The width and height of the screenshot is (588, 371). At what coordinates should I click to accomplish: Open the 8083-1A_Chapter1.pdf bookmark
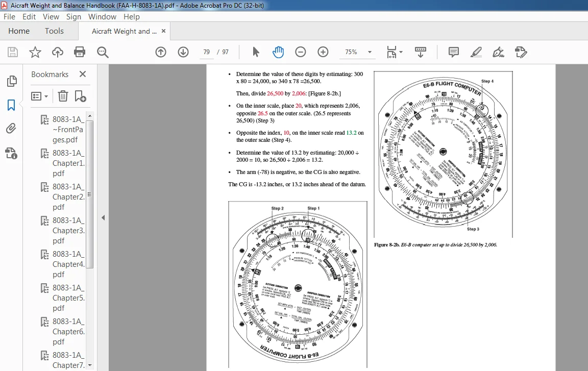68,163
